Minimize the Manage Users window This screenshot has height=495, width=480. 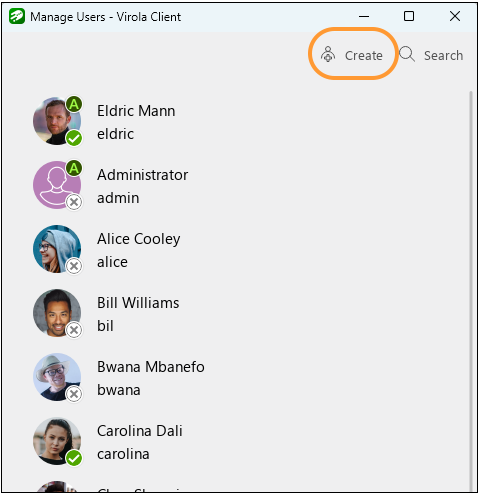tap(364, 16)
